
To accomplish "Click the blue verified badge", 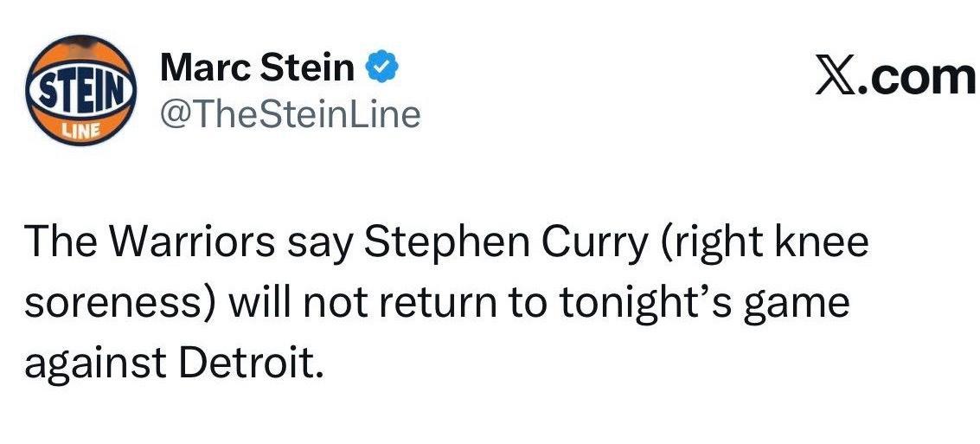I will (x=381, y=67).
